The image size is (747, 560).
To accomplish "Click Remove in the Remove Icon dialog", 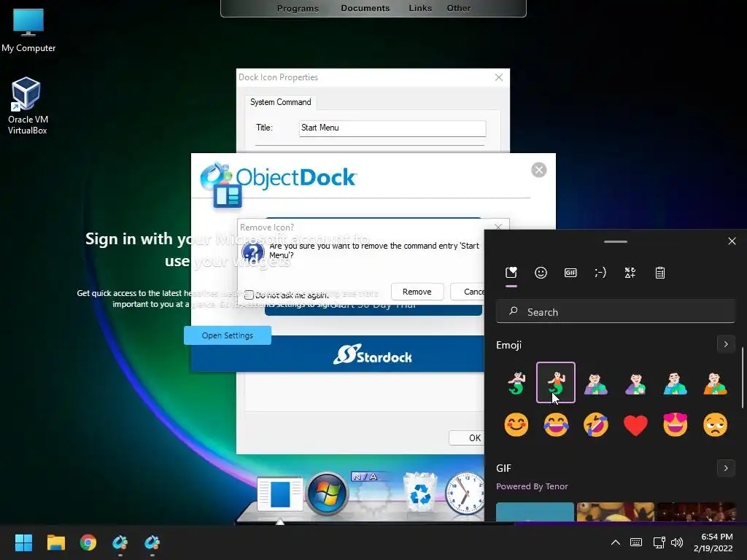I will [417, 292].
